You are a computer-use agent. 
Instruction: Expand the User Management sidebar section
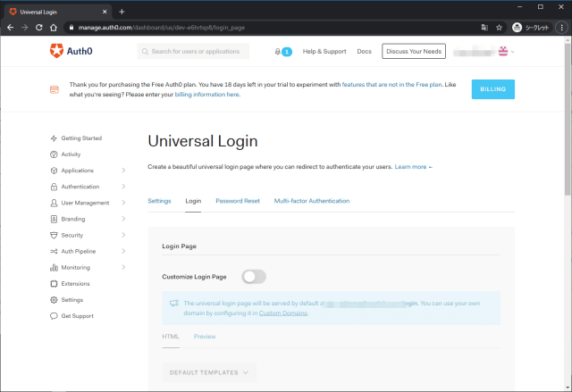point(123,203)
